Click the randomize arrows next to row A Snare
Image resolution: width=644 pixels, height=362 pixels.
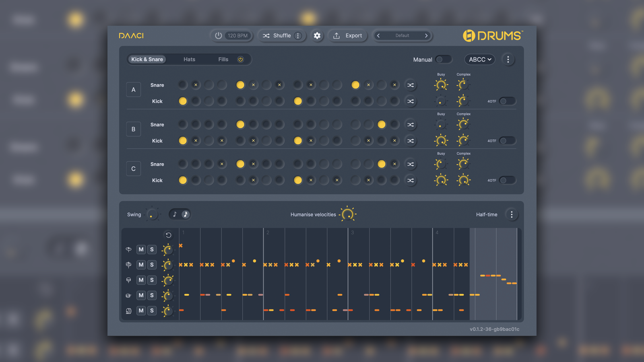point(411,85)
